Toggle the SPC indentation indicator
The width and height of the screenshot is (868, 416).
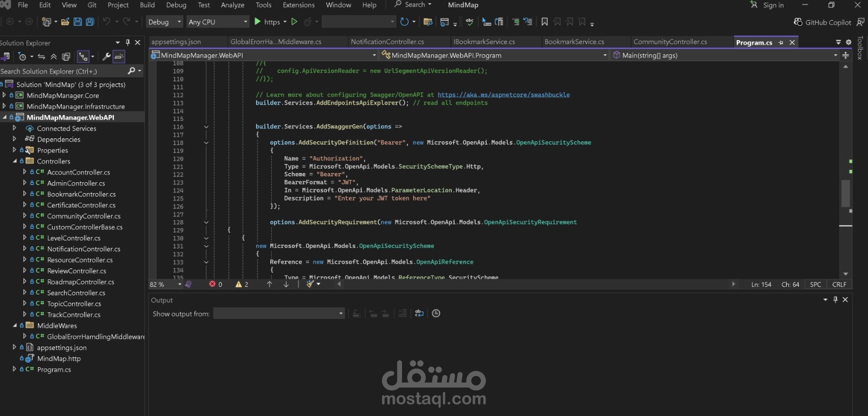pyautogui.click(x=815, y=284)
